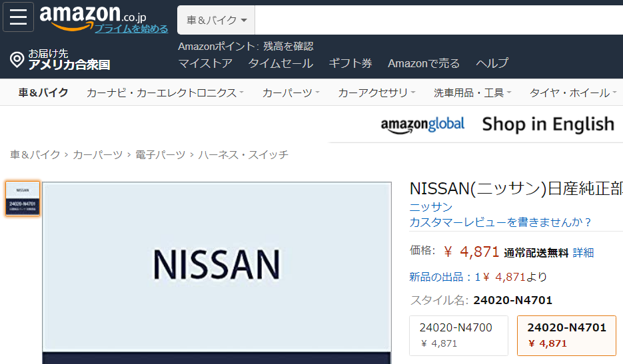Expand the カーアクセサリ dropdown menu

tap(376, 92)
